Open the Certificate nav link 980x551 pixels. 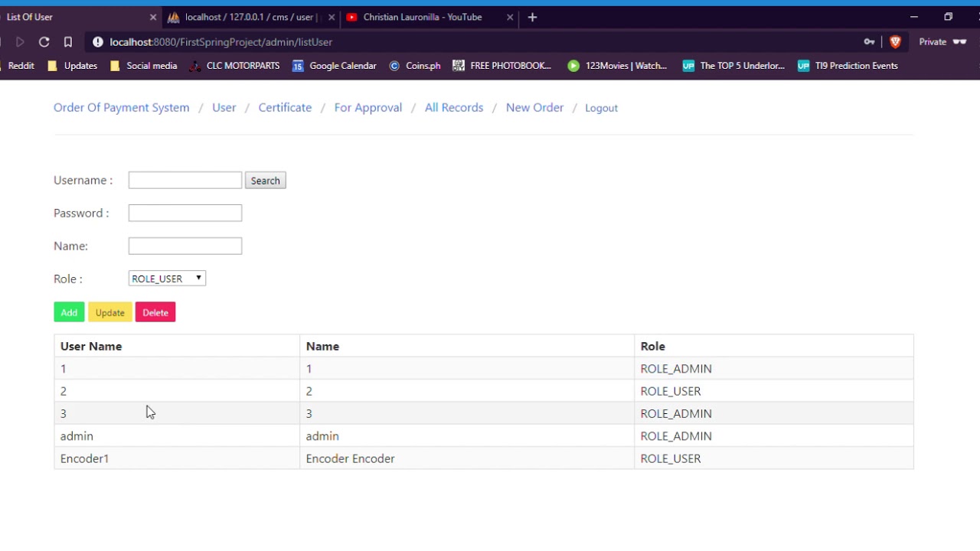(285, 108)
